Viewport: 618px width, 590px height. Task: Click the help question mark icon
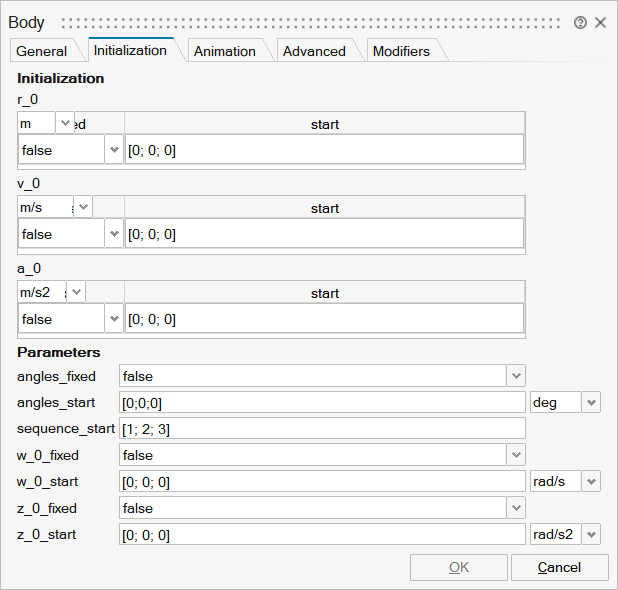(x=580, y=22)
